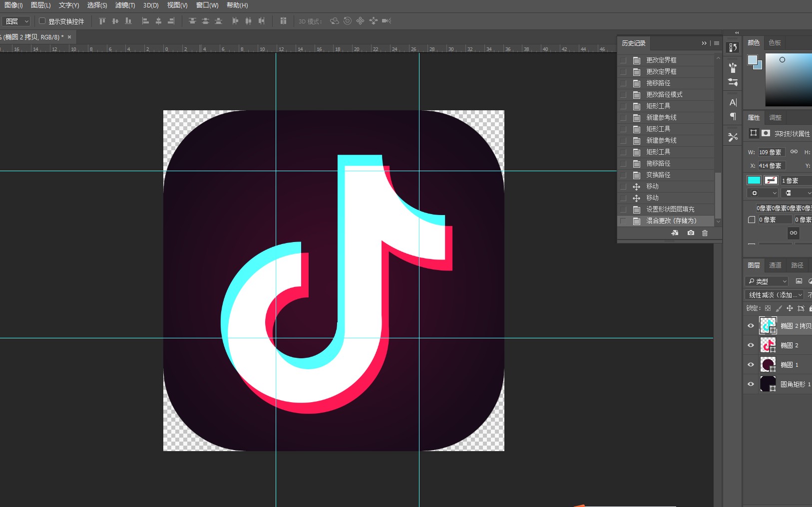Viewport: 812px width, 507px height.
Task: Lock position move icon
Action: click(790, 308)
